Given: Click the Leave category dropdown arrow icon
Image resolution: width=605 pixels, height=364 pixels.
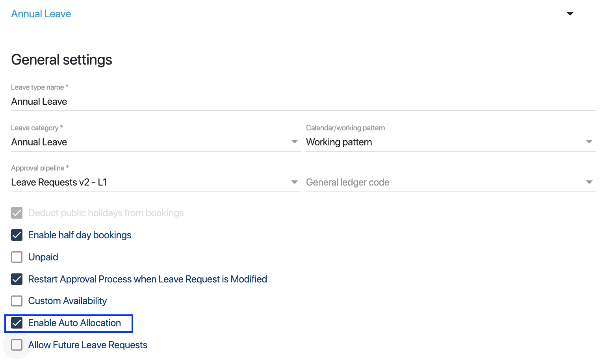Looking at the screenshot, I should pos(294,142).
